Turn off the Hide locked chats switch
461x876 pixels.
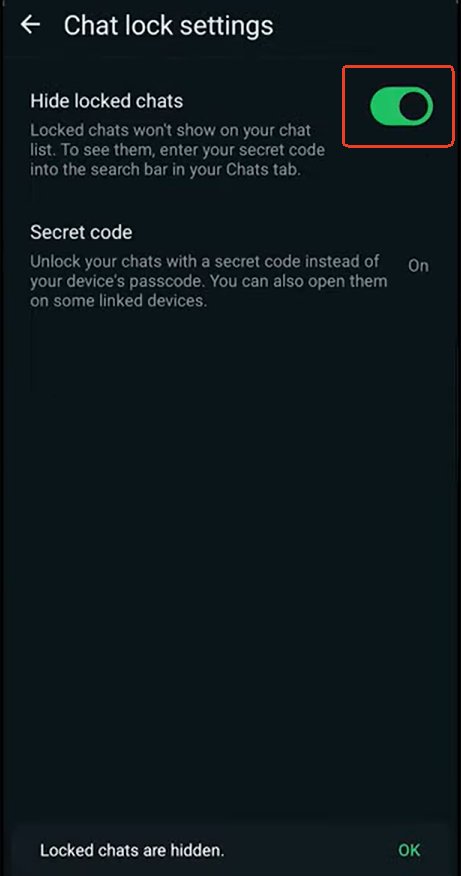point(401,106)
